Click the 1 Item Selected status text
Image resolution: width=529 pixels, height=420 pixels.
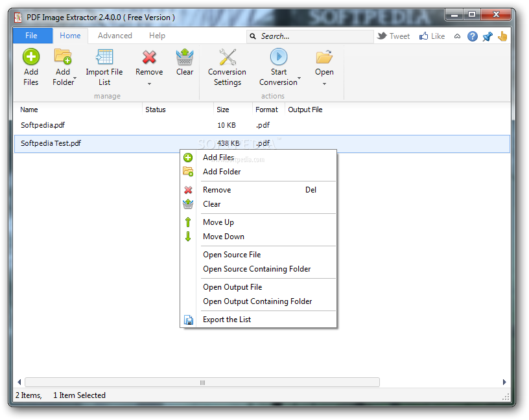click(79, 395)
